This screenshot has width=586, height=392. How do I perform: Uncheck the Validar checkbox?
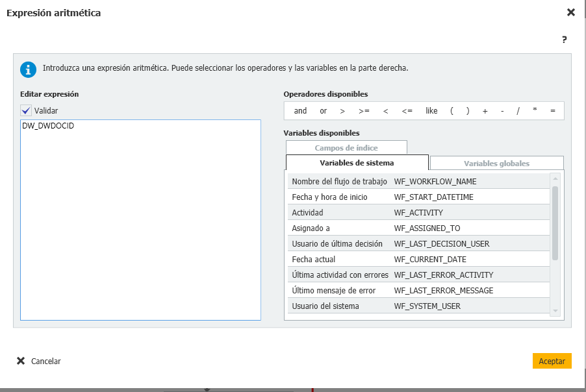click(x=26, y=110)
